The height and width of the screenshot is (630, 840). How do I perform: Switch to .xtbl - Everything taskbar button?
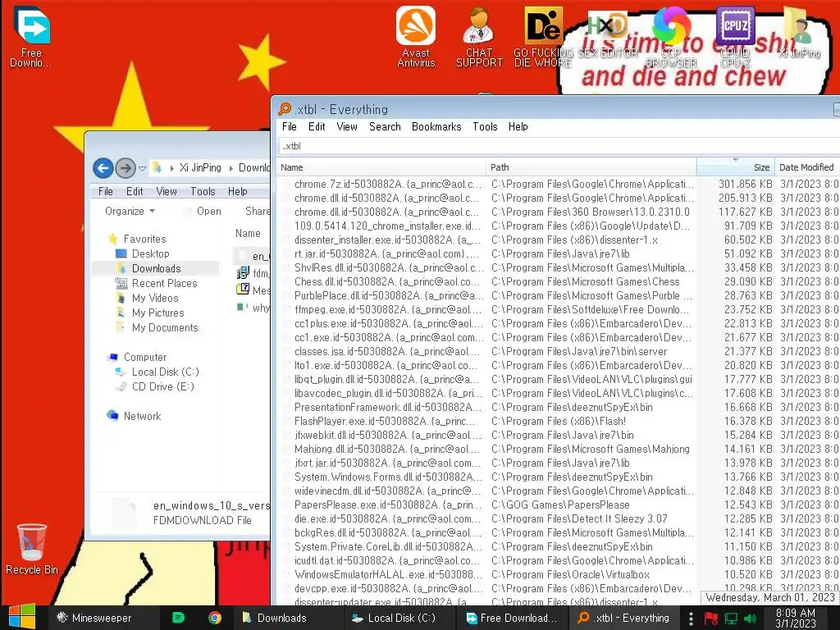click(623, 618)
